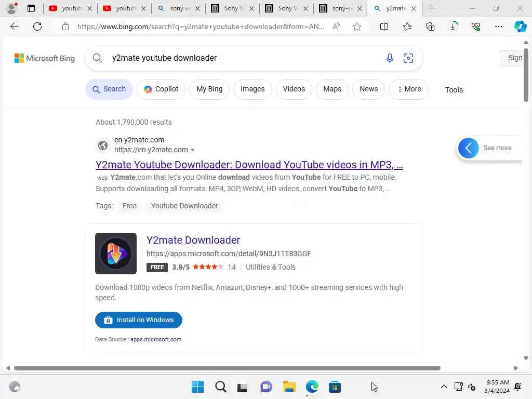This screenshot has height=399, width=532.
Task: Open Task View on taskbar
Action: coord(243,387)
